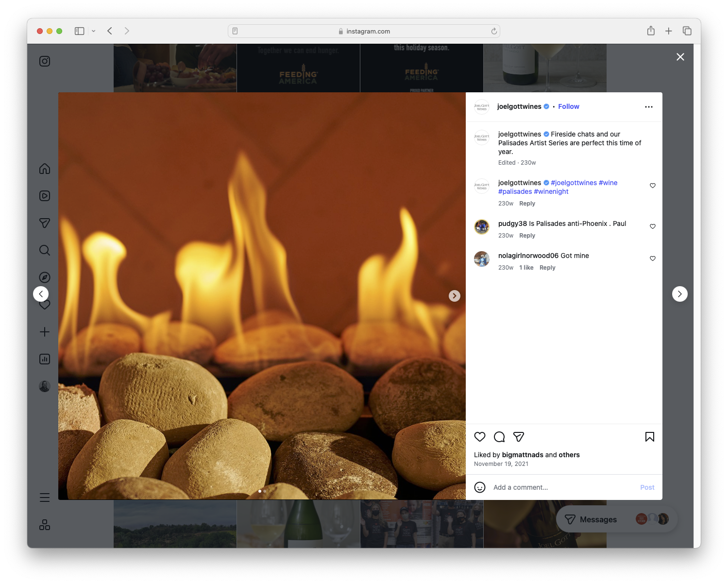Reply to nolagirlnorwood06's comment
Image resolution: width=728 pixels, height=584 pixels.
[547, 268]
